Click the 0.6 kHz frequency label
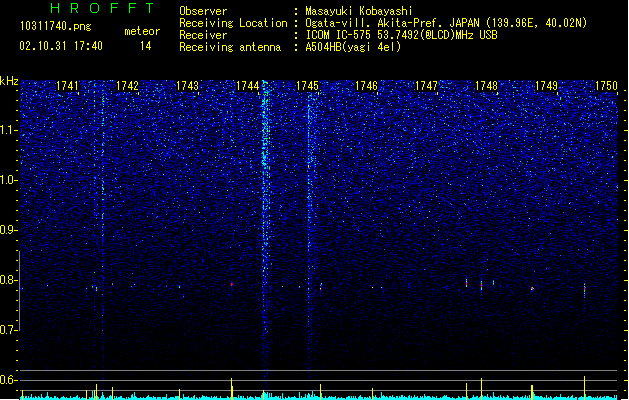The height and width of the screenshot is (400, 629). 8,380
